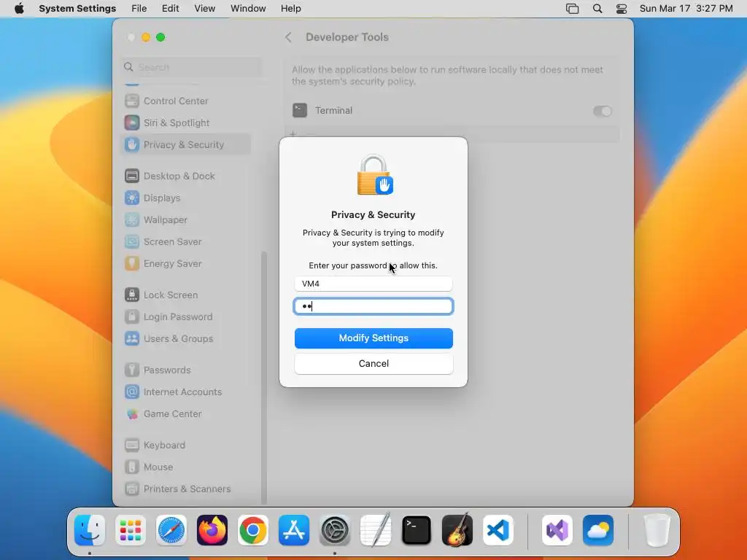This screenshot has width=747, height=560.
Task: Open Siri & Spotlight settings
Action: coord(185,122)
